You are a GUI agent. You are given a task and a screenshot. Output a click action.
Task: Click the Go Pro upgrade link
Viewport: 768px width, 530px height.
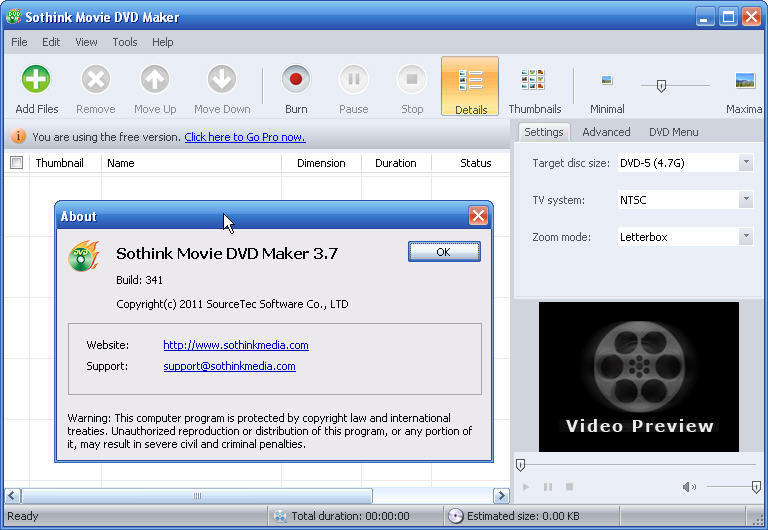click(x=244, y=137)
